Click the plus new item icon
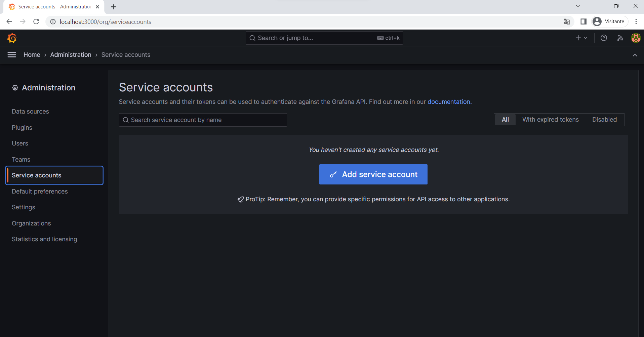The image size is (644, 337). pos(578,38)
